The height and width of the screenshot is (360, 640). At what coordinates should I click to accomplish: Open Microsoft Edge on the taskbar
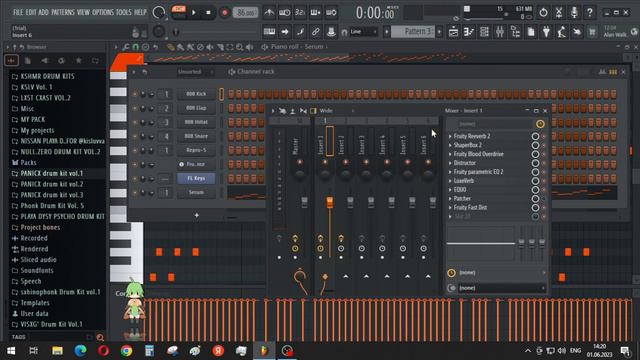[80, 351]
